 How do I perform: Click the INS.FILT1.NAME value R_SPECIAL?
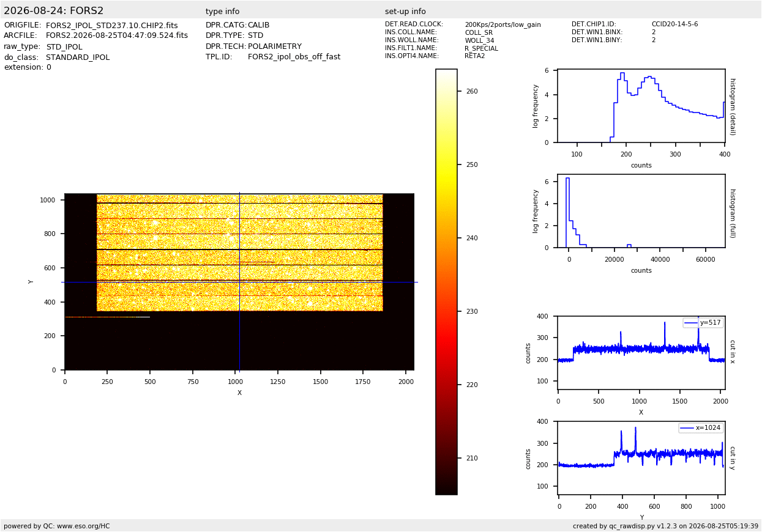pos(481,48)
